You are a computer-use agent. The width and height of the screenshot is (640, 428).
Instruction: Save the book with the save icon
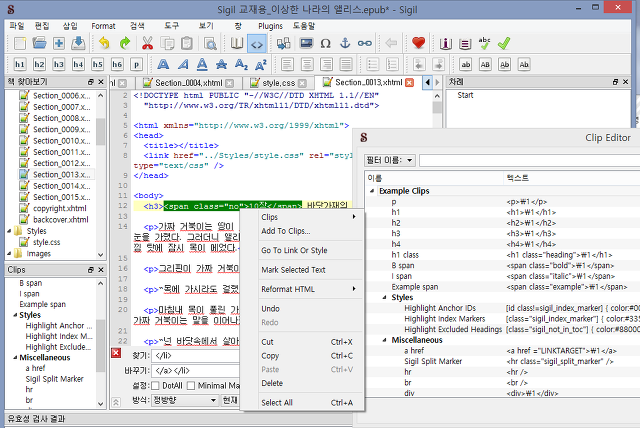(x=78, y=43)
